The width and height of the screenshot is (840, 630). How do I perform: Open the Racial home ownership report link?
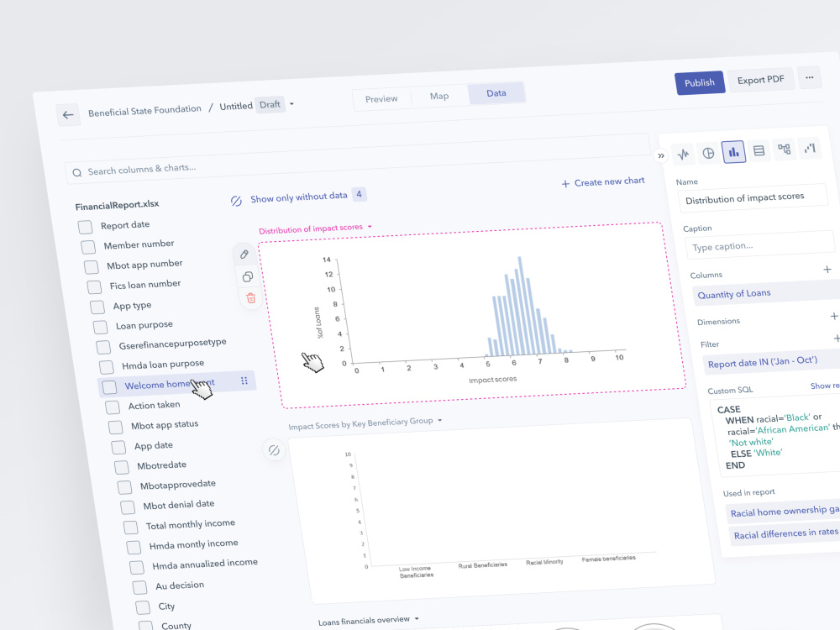click(784, 512)
